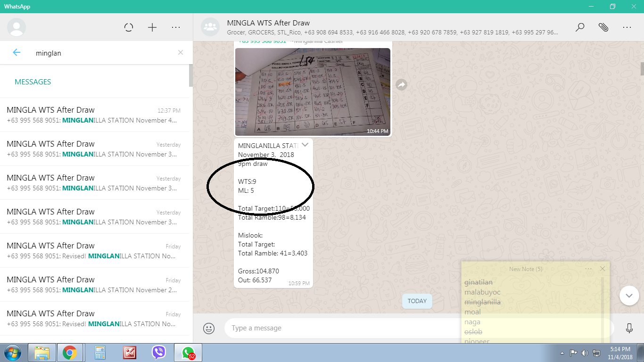
Task: Click the search results scrollbar
Action: point(190,75)
